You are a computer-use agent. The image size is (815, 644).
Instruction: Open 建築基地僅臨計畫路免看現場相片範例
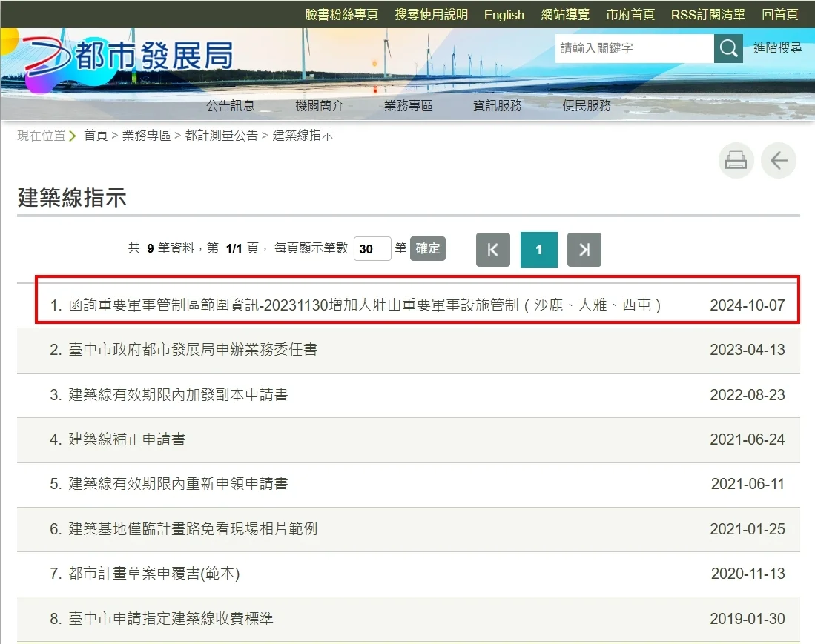pyautogui.click(x=193, y=528)
